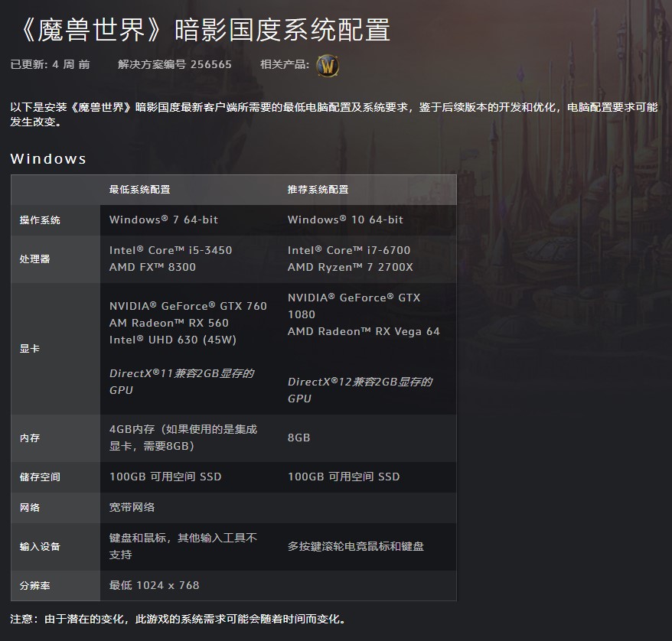Select recommended storage cell 100GB 可用空间 SSD
This screenshot has width=672, height=641.
point(344,477)
